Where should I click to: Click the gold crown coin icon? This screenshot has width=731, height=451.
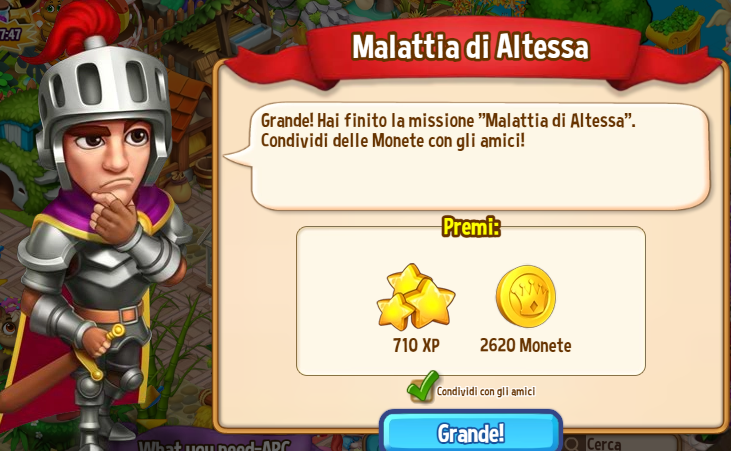525,296
